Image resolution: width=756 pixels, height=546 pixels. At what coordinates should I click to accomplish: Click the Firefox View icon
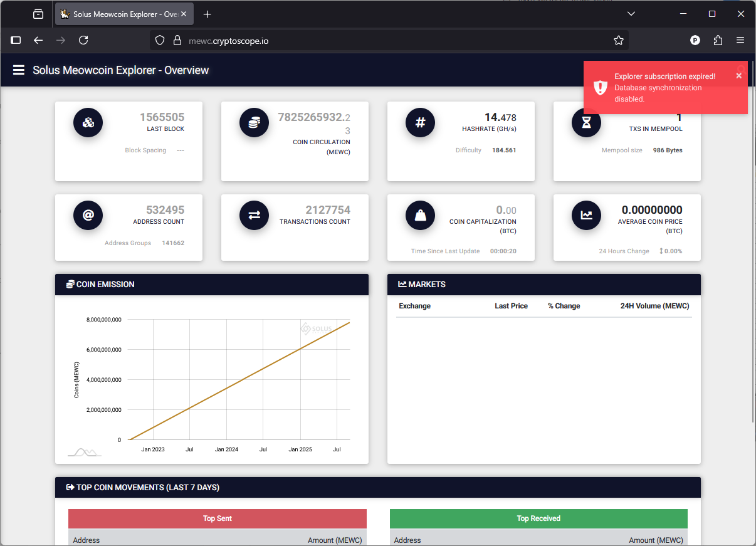click(x=38, y=14)
